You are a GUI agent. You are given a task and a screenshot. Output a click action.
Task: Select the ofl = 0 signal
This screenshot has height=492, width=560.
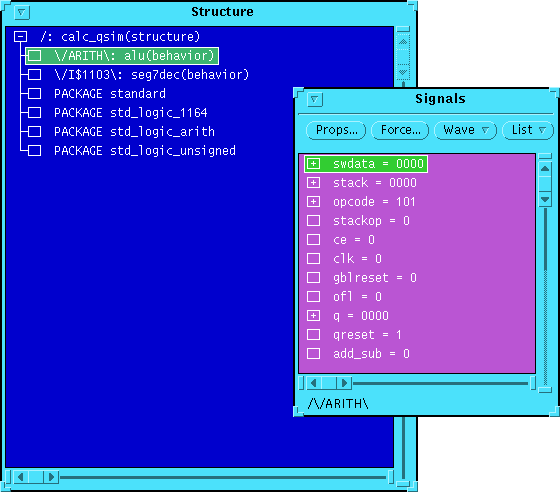tap(357, 296)
